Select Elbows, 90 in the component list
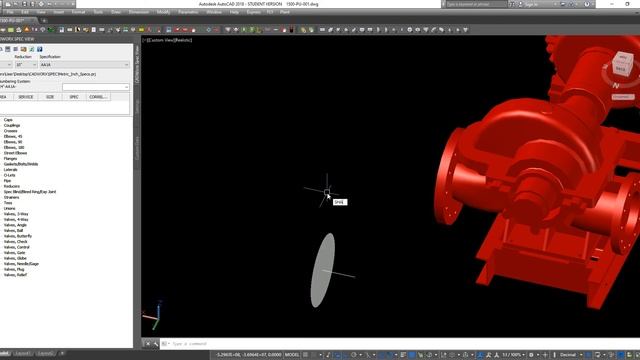Viewport: 640px width, 360px height. [13, 142]
